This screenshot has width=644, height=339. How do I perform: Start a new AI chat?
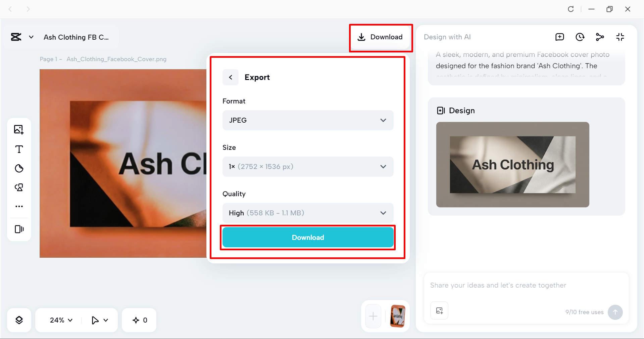tap(560, 37)
